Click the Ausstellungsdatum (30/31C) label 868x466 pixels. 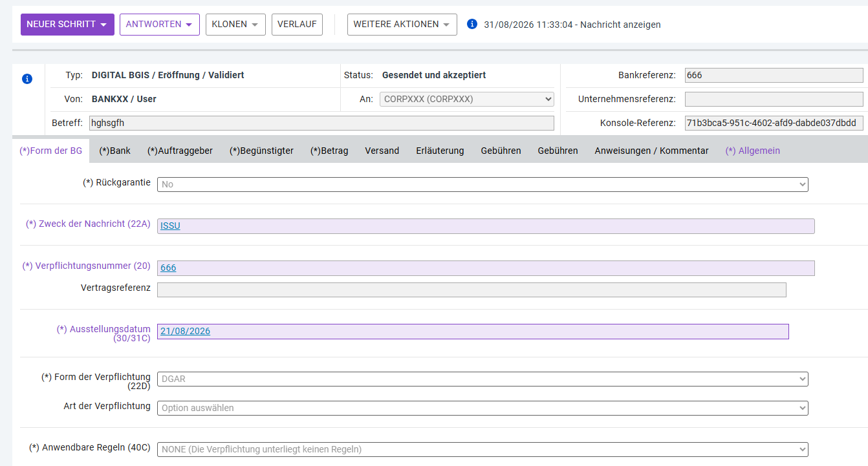pyautogui.click(x=103, y=334)
